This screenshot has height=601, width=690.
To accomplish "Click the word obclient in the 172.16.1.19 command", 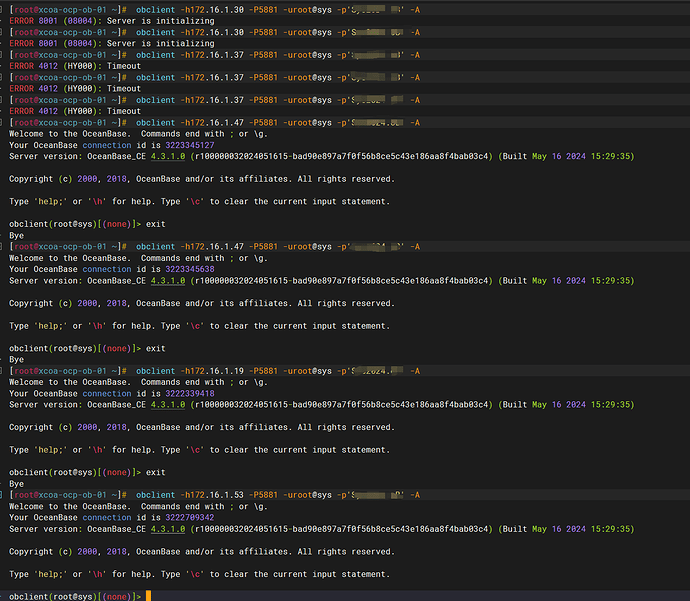I will tap(155, 371).
